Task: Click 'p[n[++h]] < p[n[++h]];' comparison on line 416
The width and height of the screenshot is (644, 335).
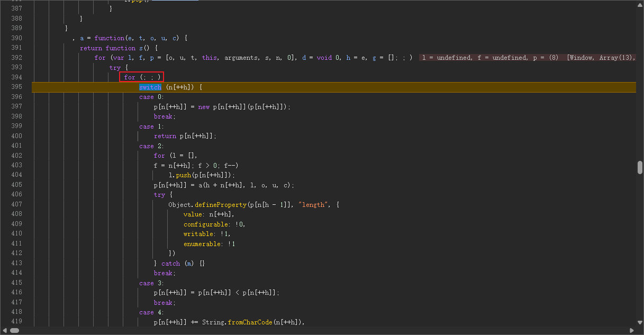Action: (x=239, y=293)
